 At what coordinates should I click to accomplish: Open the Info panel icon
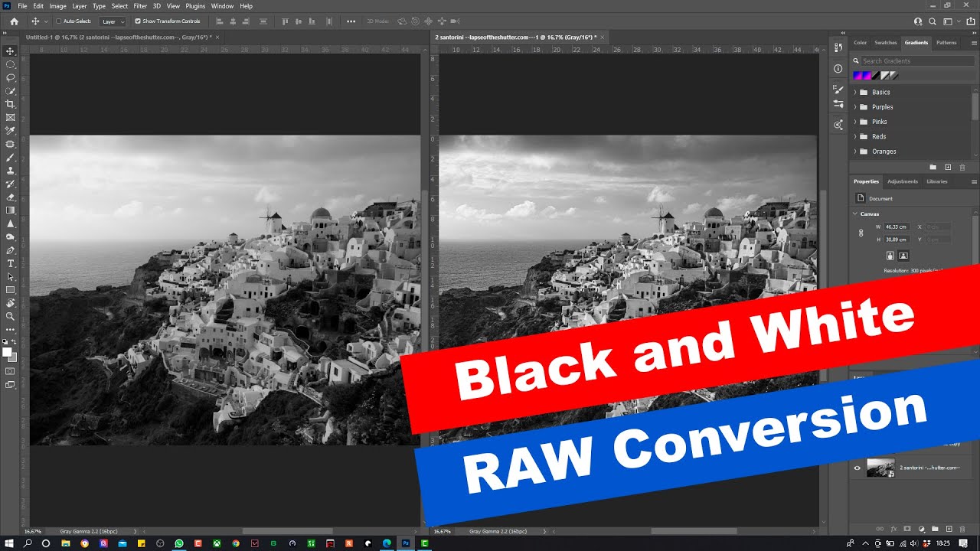point(838,69)
